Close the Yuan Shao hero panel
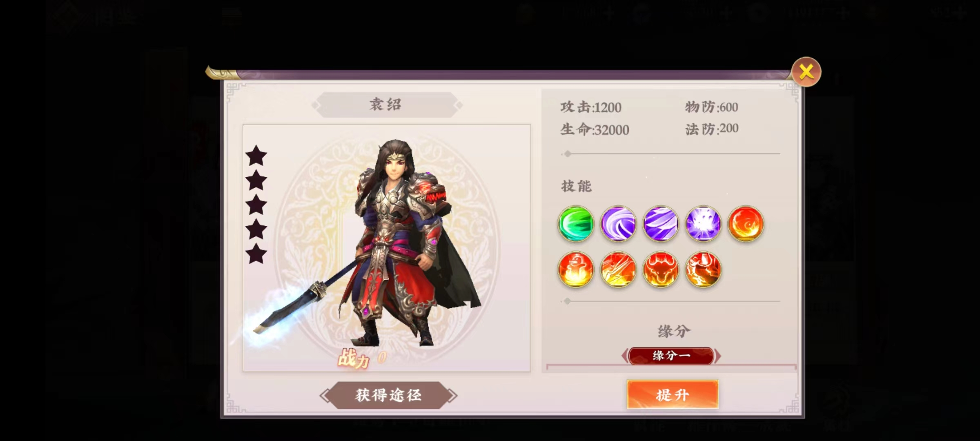Image resolution: width=980 pixels, height=441 pixels. pos(806,72)
